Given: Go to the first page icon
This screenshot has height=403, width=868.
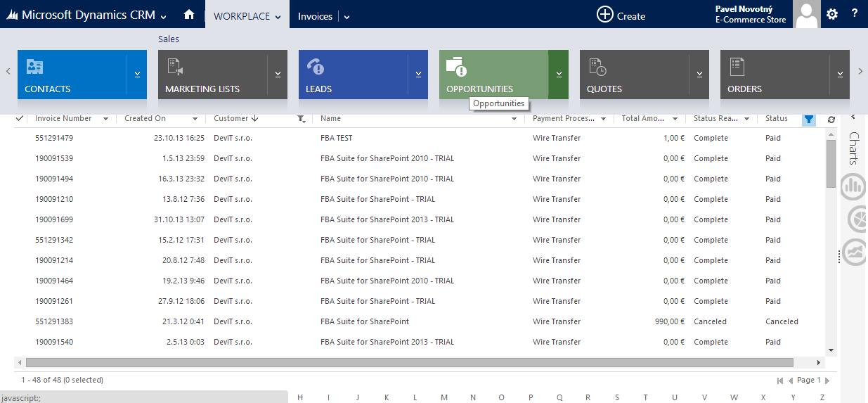Looking at the screenshot, I should click(780, 380).
